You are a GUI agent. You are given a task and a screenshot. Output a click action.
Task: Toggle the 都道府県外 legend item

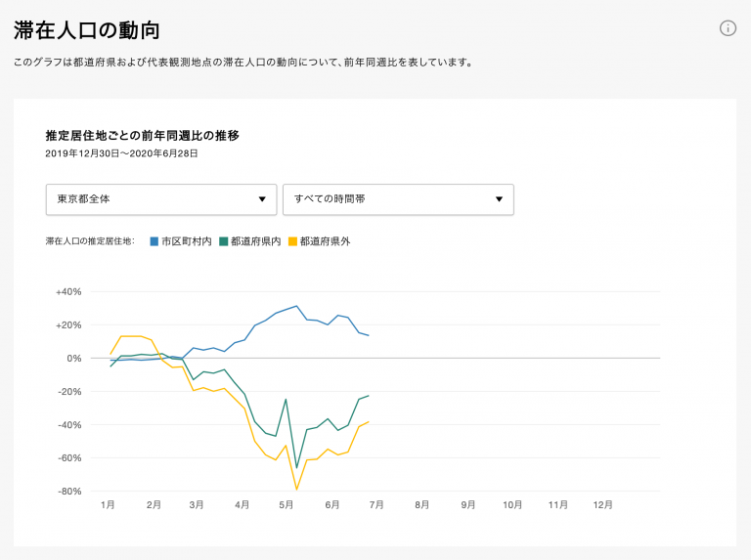(325, 240)
